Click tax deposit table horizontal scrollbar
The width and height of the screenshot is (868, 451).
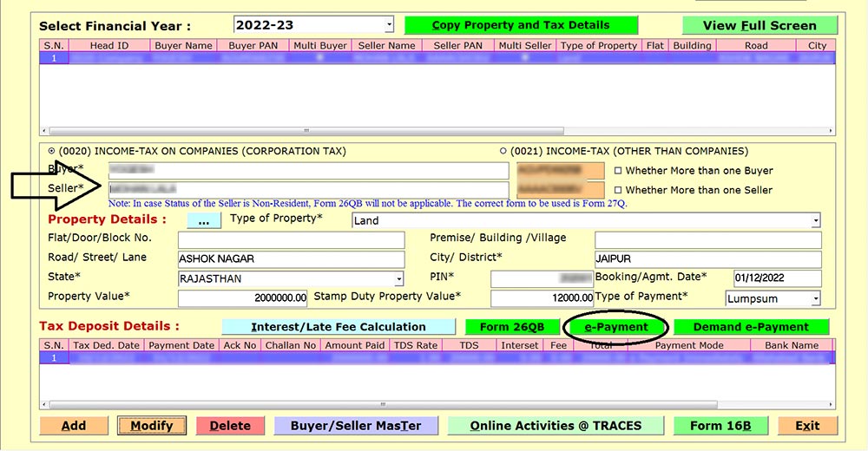point(383,404)
